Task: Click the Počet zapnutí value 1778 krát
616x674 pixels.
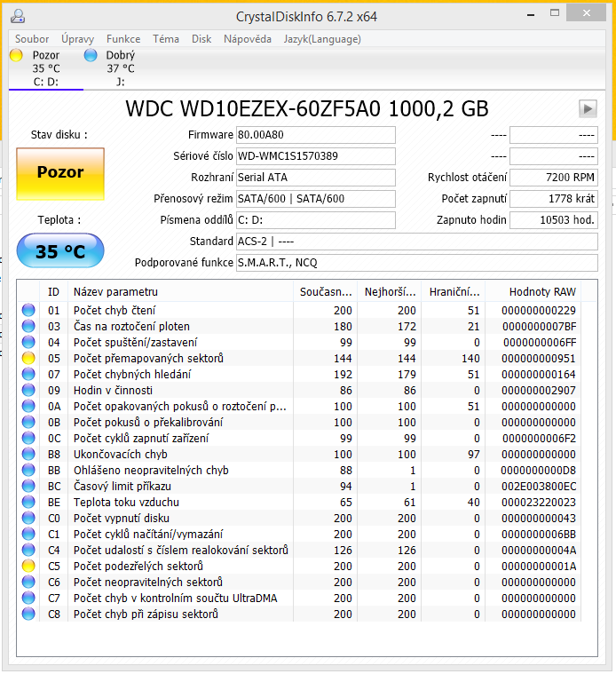Action: [x=554, y=199]
